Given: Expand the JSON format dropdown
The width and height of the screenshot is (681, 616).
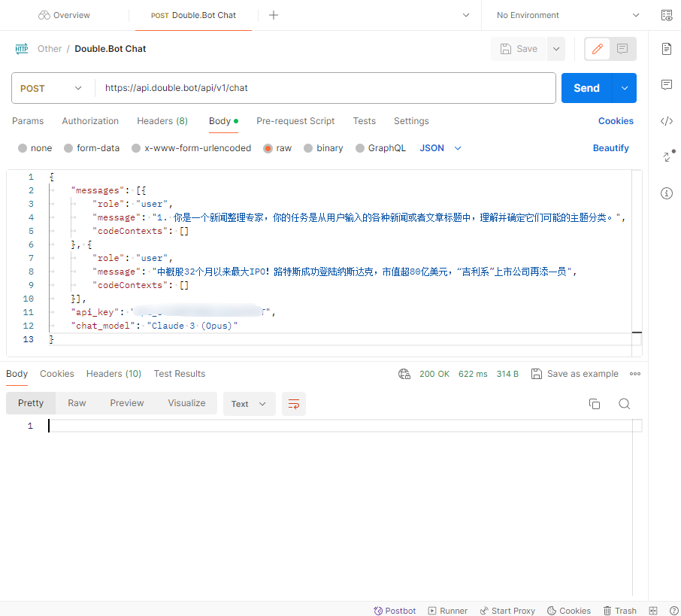Looking at the screenshot, I should point(440,148).
